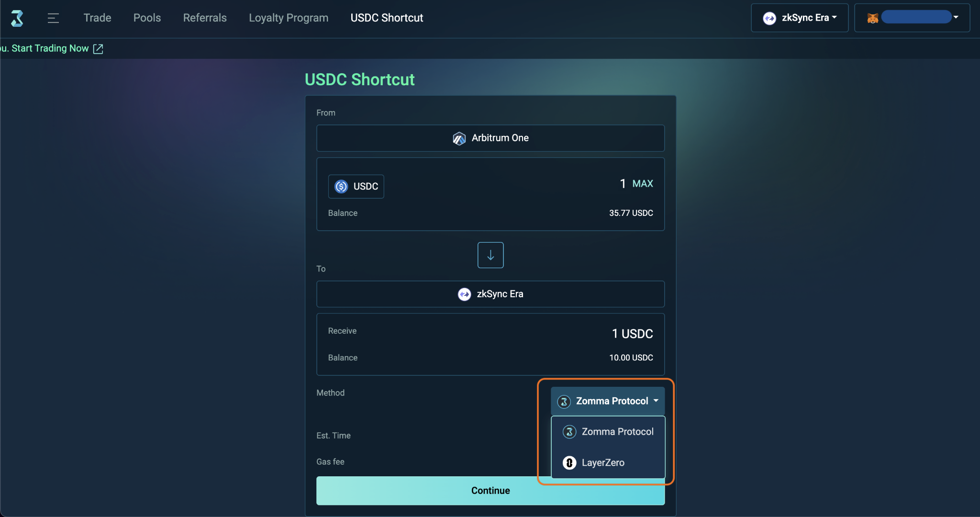
Task: Select the zkSync Era destination network
Action: click(x=490, y=294)
